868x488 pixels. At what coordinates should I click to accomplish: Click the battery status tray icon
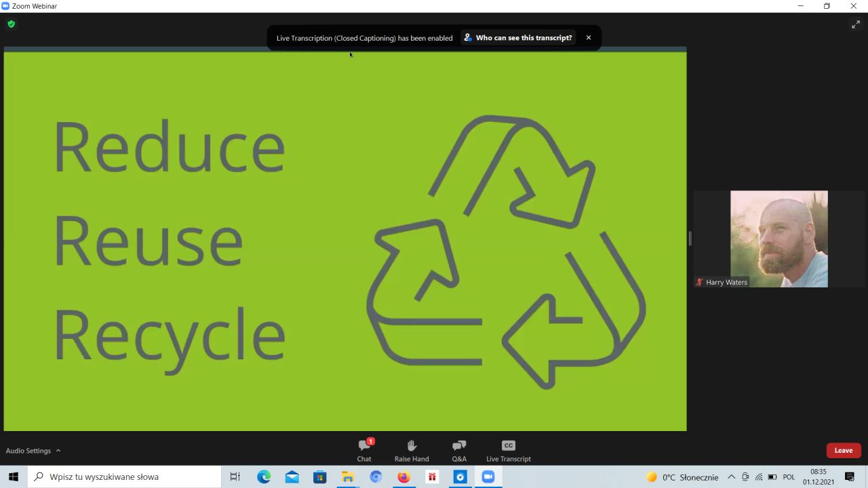772,477
